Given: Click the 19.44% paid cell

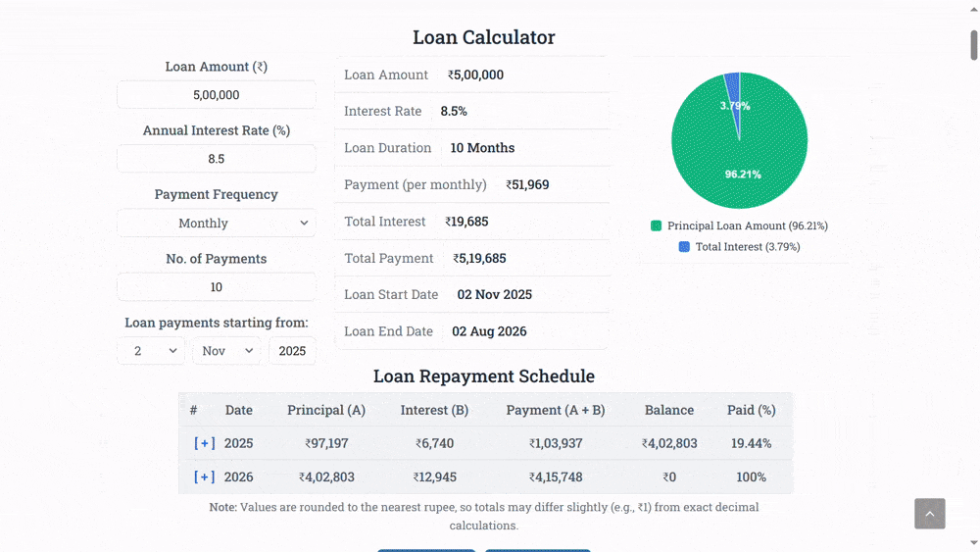Looking at the screenshot, I should point(752,443).
